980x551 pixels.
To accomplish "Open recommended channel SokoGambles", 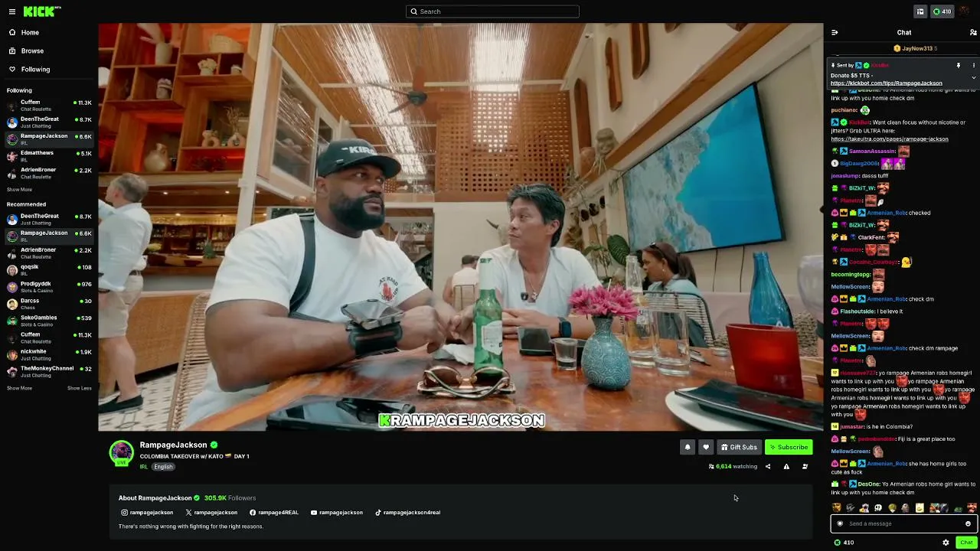I will click(x=49, y=321).
